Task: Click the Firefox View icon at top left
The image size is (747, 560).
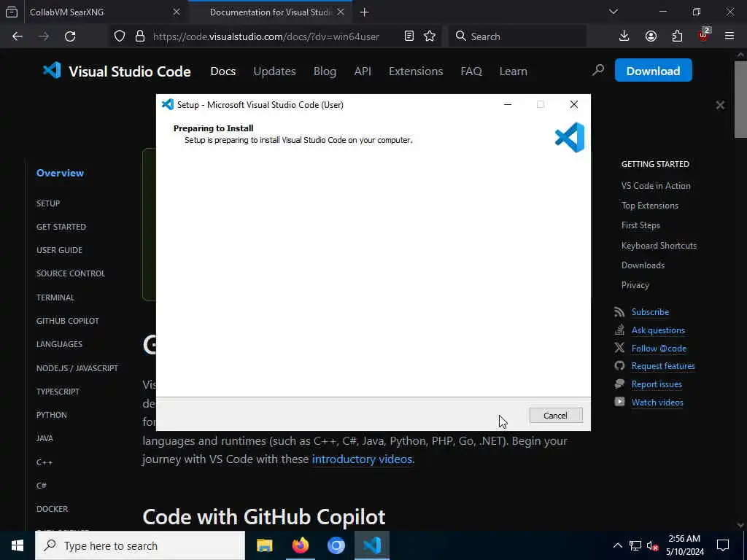Action: (x=12, y=12)
